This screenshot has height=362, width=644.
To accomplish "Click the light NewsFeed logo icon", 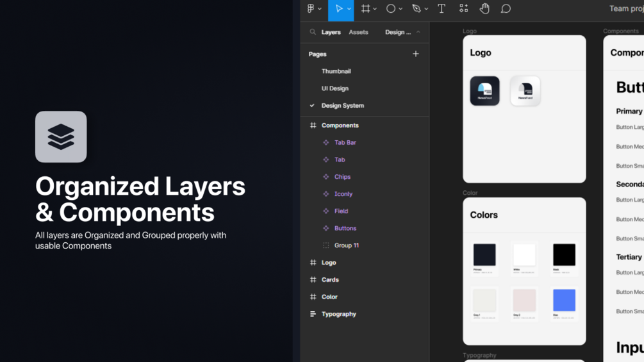I will pos(525,91).
